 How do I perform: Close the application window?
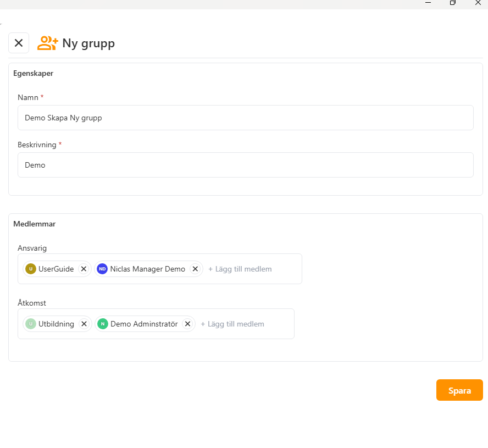478,3
